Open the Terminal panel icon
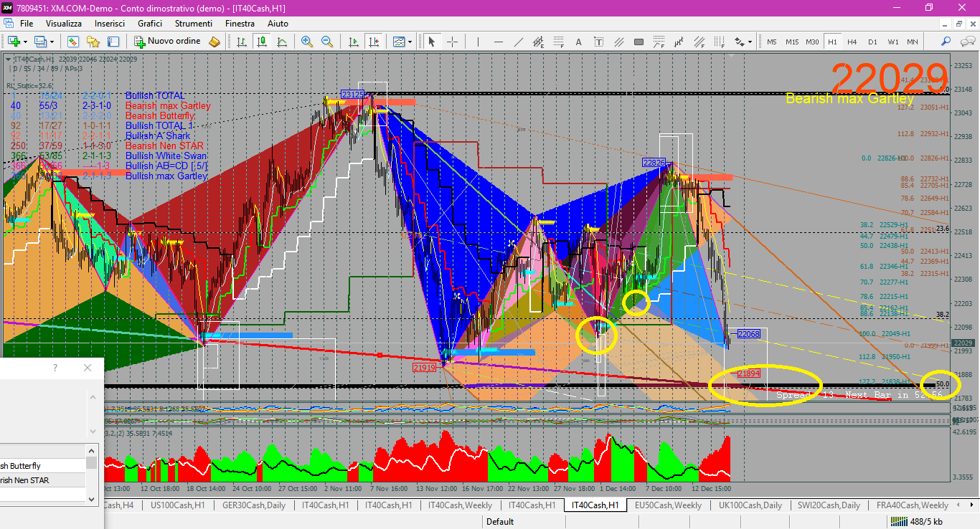This screenshot has height=529, width=980. coord(113,42)
